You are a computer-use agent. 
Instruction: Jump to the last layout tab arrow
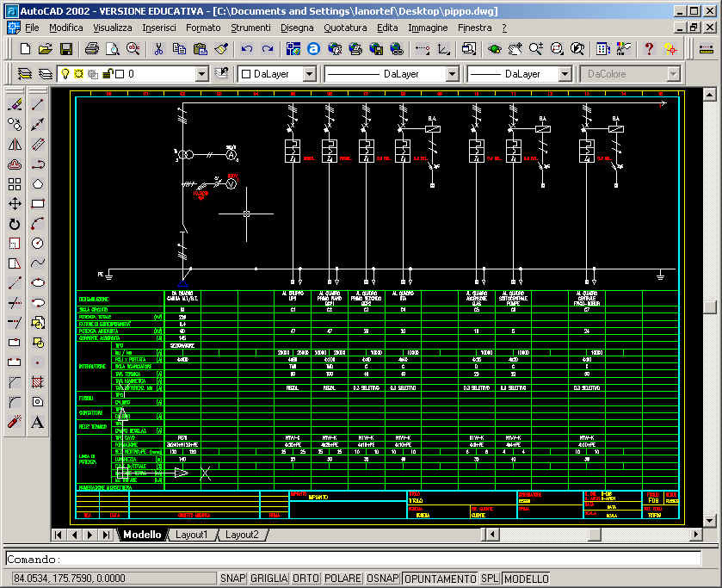(x=107, y=535)
